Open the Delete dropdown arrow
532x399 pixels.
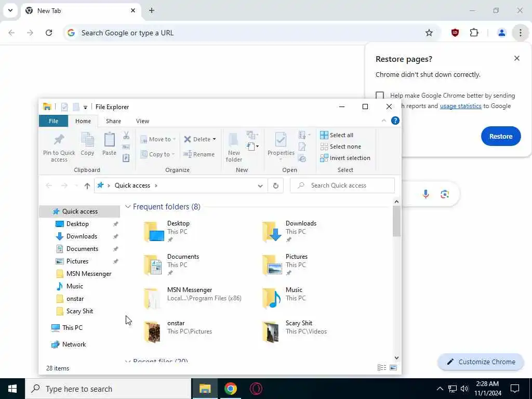point(214,139)
